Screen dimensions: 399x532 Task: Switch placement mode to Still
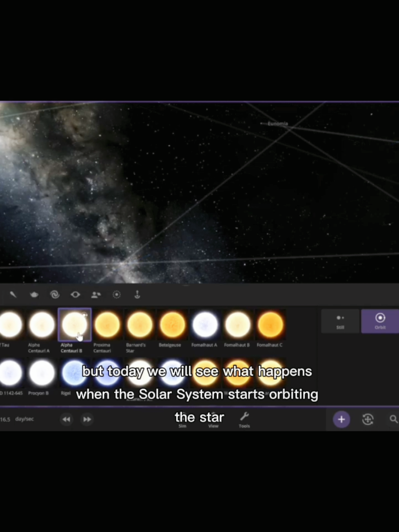pyautogui.click(x=340, y=321)
